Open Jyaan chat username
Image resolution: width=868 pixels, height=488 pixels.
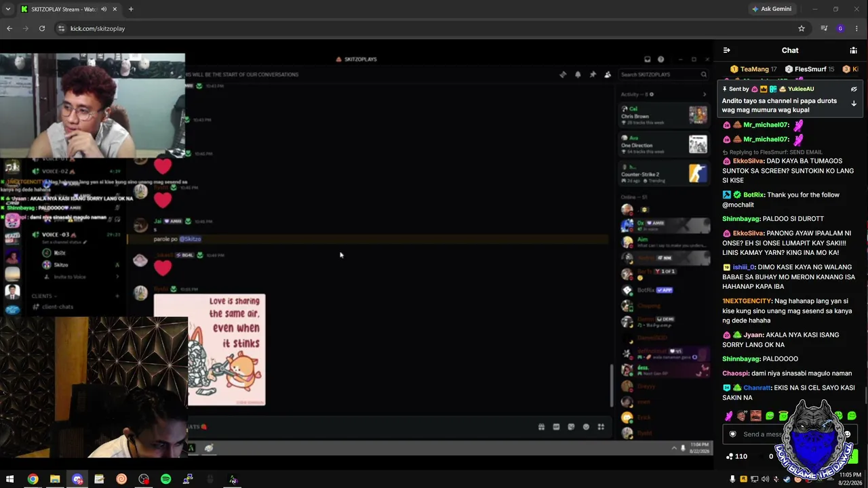[753, 335]
